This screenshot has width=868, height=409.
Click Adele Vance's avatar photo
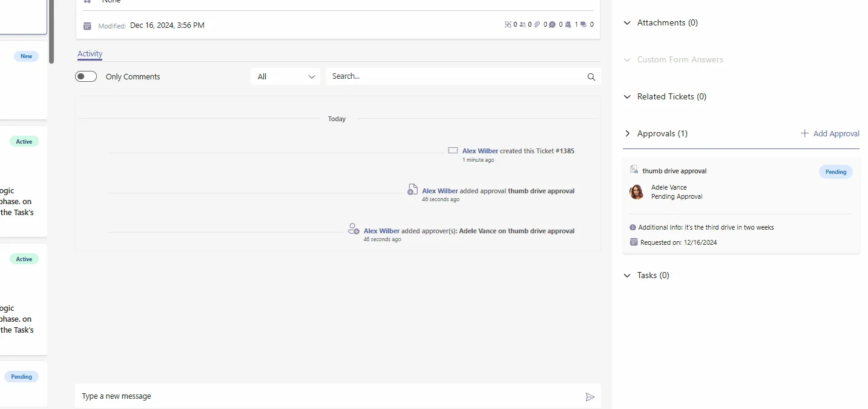[x=637, y=192]
